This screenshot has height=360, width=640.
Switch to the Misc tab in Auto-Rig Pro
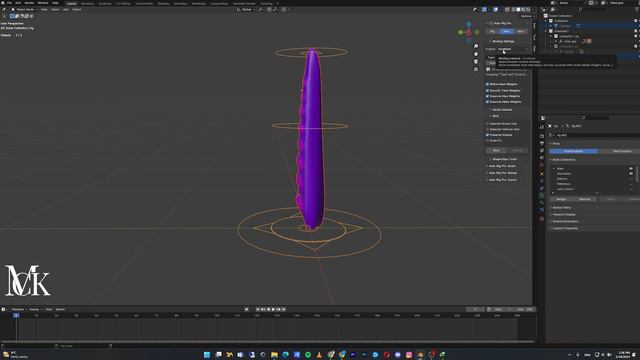(x=520, y=31)
